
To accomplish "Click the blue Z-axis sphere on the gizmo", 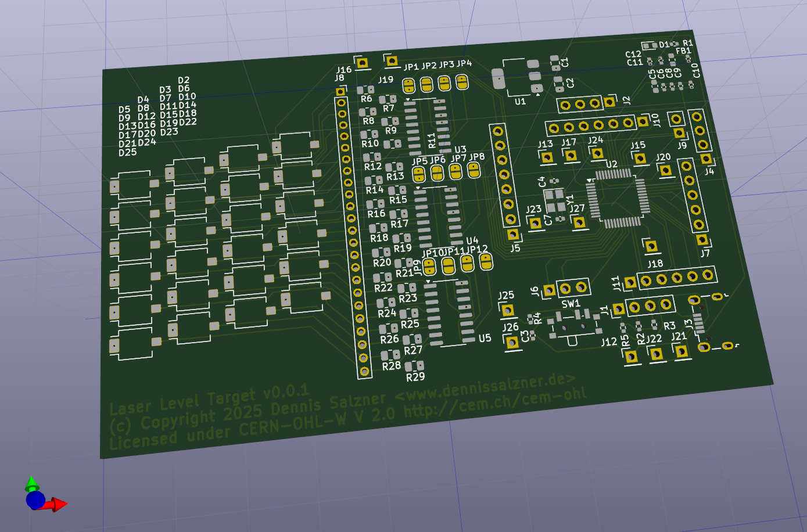I will coord(35,499).
